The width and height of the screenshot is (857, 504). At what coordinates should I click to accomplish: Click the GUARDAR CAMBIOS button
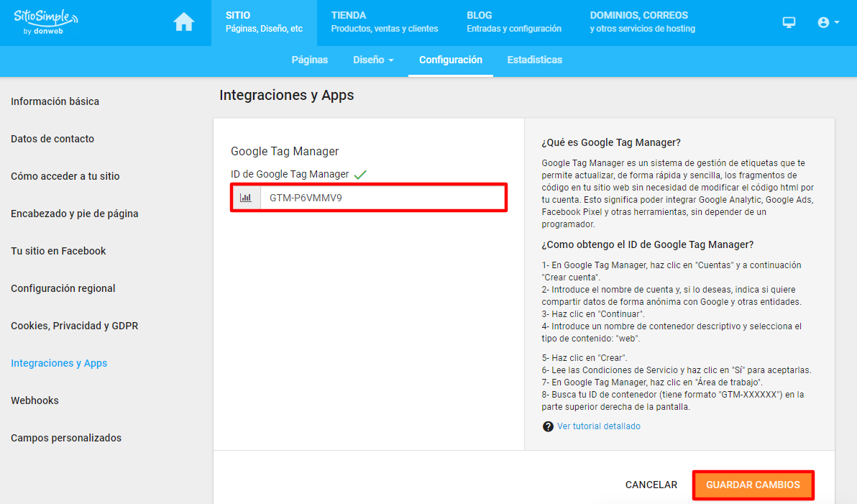(753, 485)
